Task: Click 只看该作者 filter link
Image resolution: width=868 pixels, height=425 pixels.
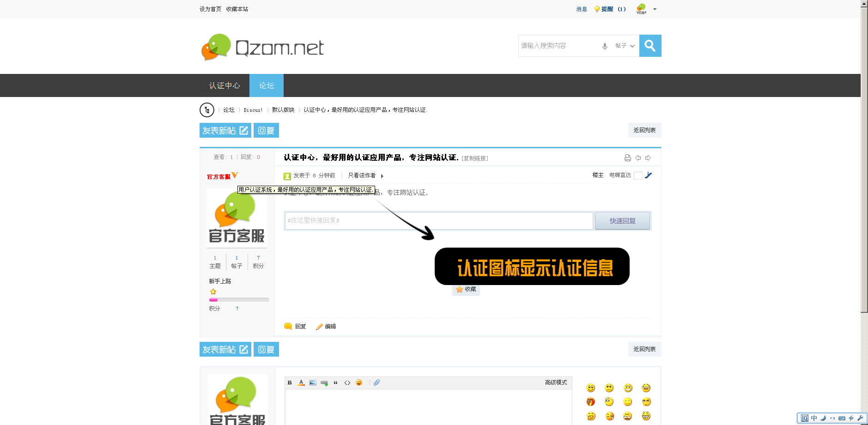Action: [x=362, y=176]
